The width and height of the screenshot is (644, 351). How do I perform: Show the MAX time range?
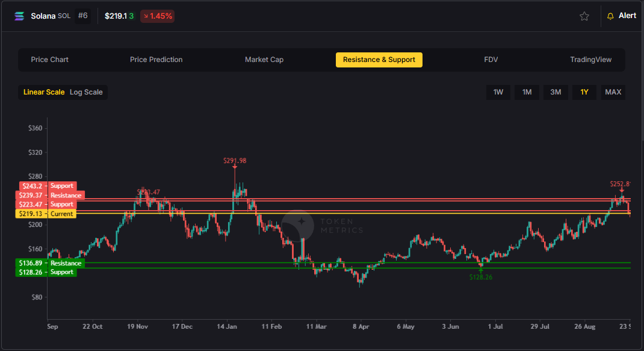tap(613, 92)
